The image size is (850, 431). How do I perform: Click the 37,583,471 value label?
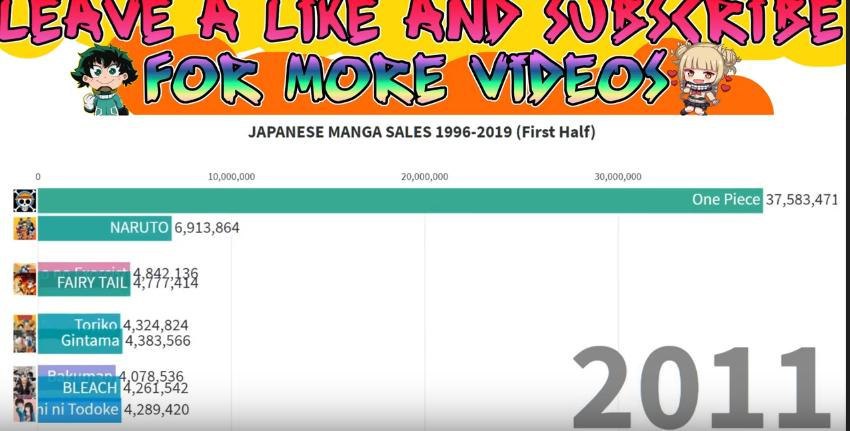click(x=802, y=200)
